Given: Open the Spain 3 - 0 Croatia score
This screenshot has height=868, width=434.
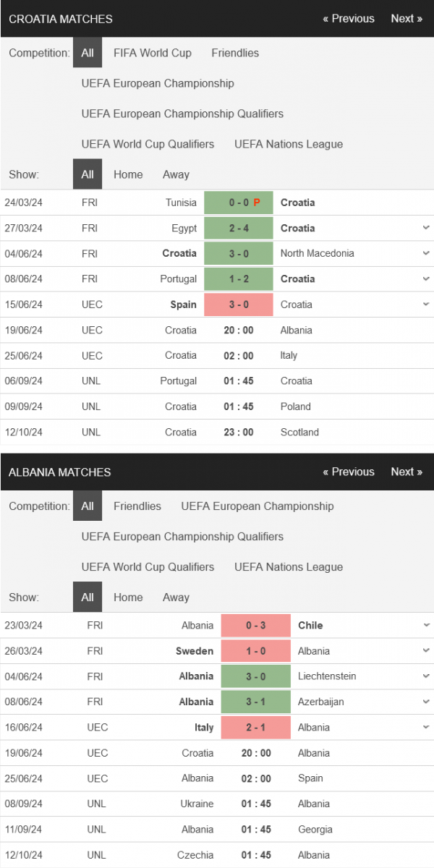Looking at the screenshot, I should click(239, 305).
